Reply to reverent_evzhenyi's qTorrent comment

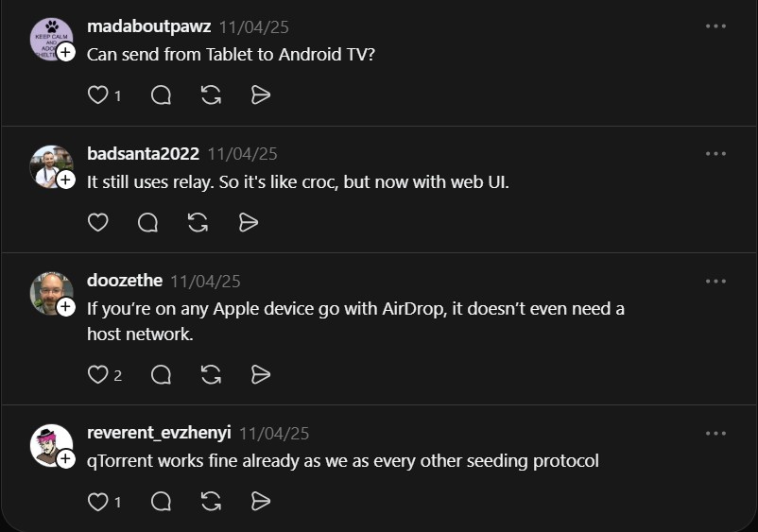coord(161,502)
